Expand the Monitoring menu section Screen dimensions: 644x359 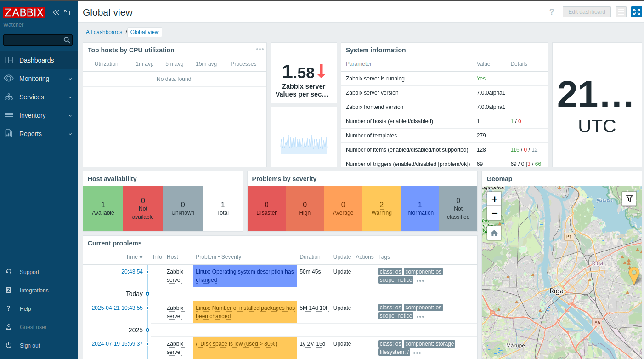tap(39, 79)
